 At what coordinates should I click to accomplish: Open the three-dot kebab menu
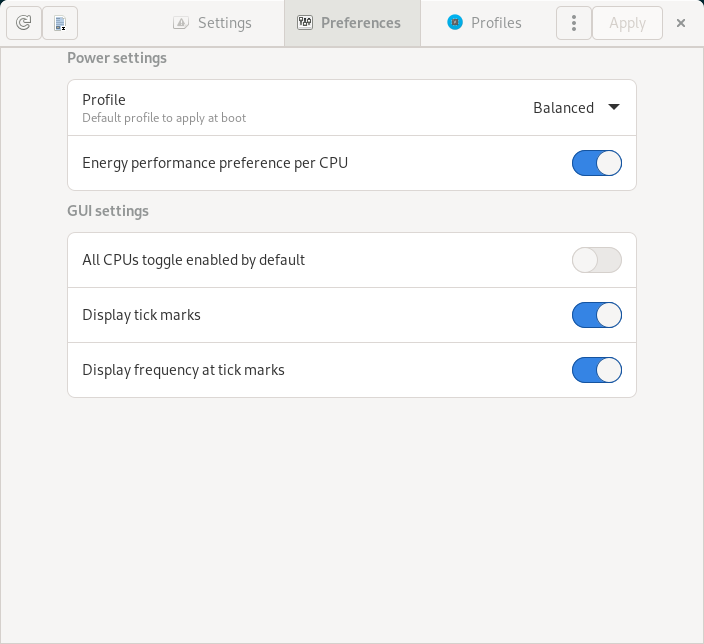[573, 23]
